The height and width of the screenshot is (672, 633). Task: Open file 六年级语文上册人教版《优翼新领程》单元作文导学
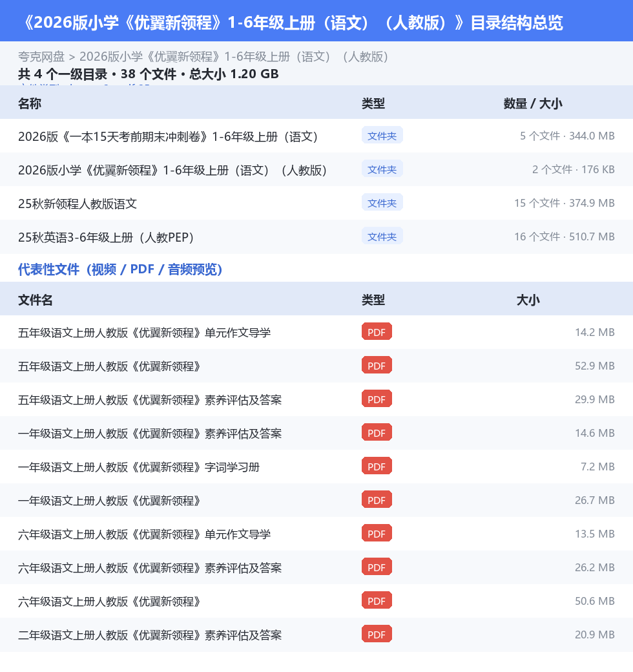144,534
